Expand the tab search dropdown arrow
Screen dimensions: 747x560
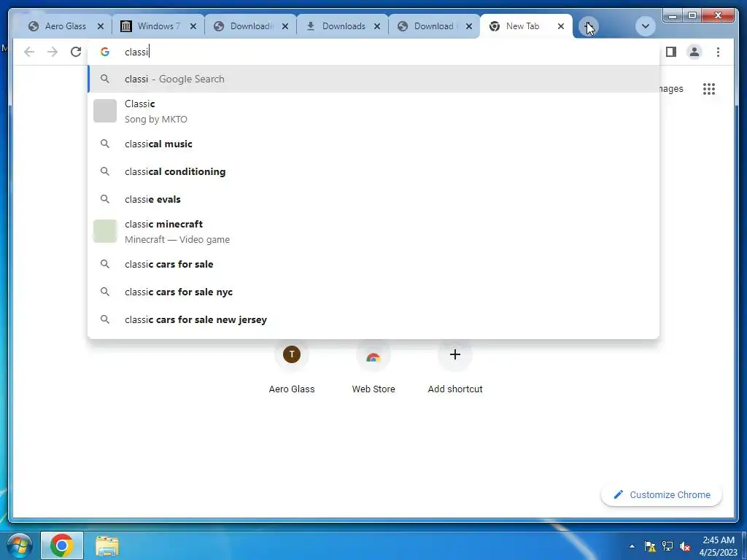click(646, 26)
